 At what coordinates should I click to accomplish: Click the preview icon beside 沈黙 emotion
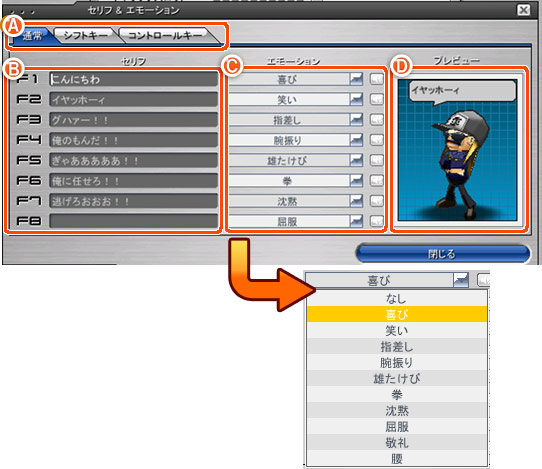coord(376,201)
